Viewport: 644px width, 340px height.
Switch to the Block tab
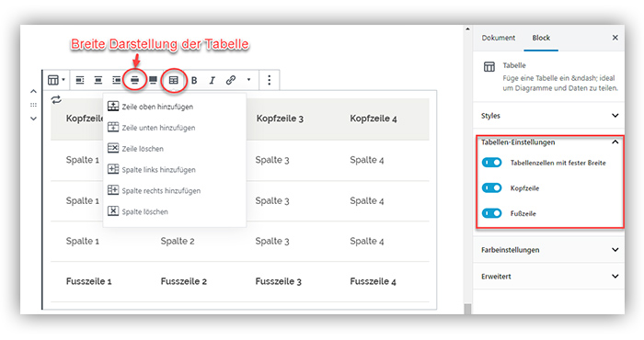pos(541,38)
